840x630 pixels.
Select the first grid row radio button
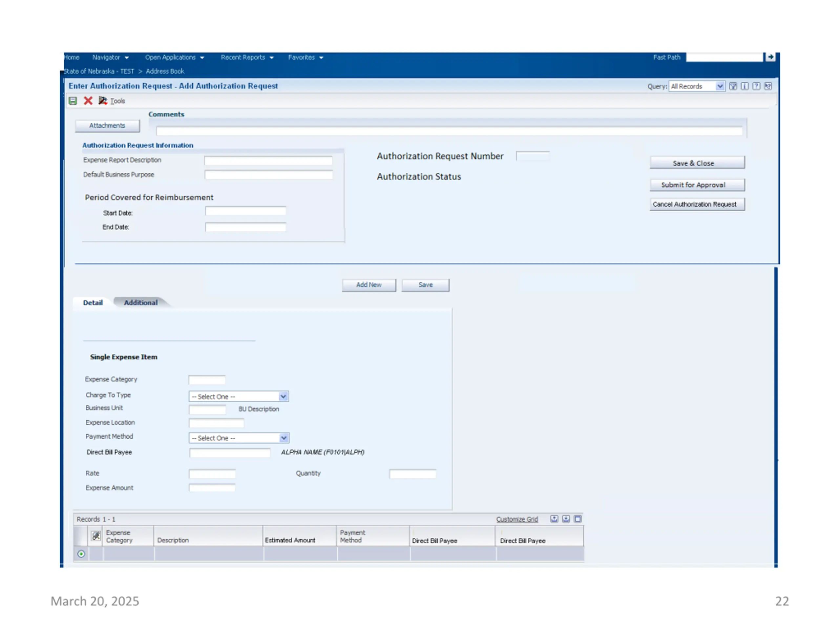pos(81,554)
